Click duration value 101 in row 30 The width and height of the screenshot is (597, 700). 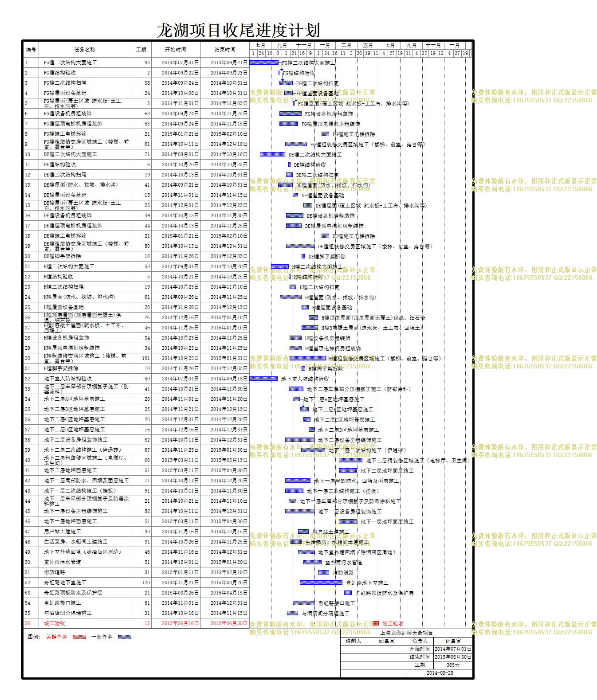(146, 358)
